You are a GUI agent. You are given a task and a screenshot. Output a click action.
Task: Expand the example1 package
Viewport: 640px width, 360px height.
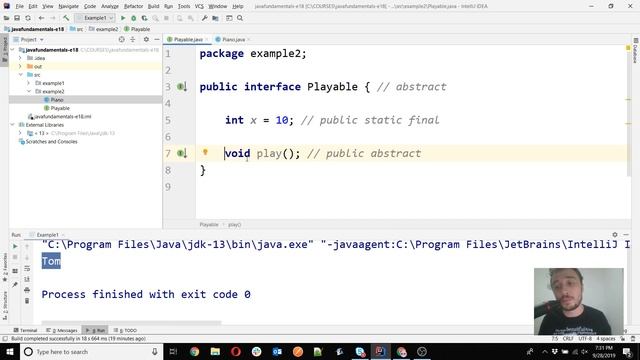pos(29,83)
